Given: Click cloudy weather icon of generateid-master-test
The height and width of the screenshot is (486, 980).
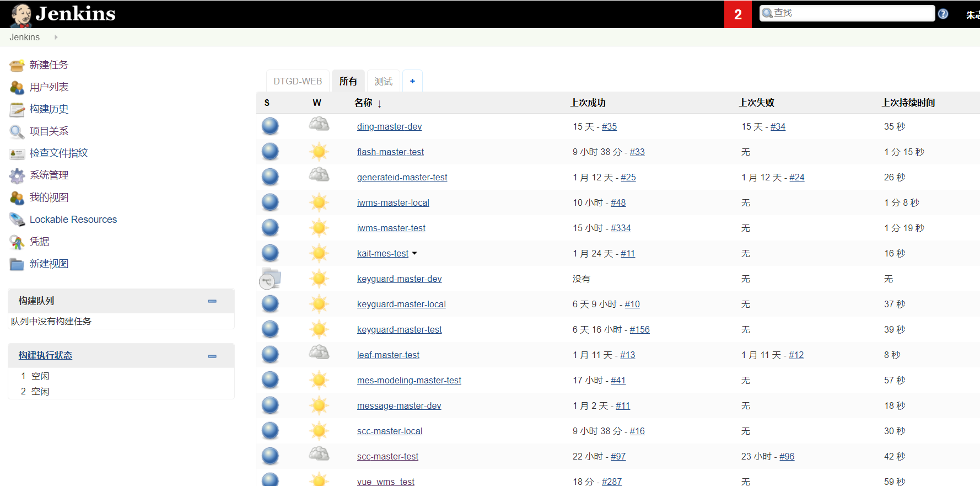Looking at the screenshot, I should (x=319, y=175).
